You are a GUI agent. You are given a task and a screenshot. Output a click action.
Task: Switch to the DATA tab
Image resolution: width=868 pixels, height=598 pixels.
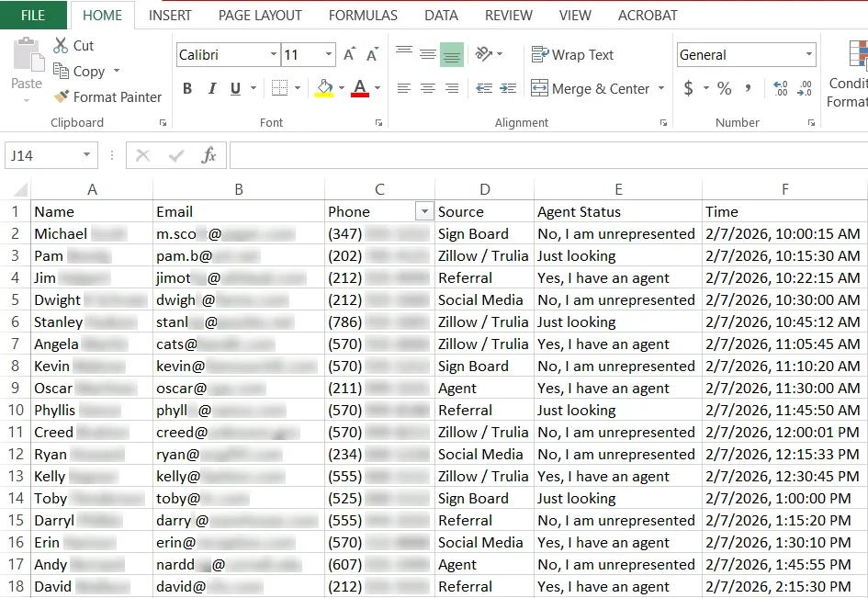coord(441,16)
